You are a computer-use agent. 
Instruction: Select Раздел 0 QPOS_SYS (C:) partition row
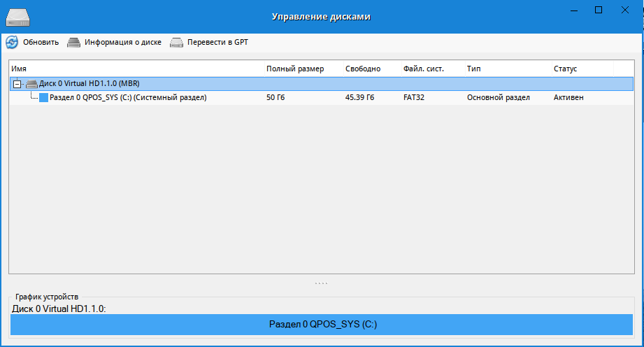322,97
